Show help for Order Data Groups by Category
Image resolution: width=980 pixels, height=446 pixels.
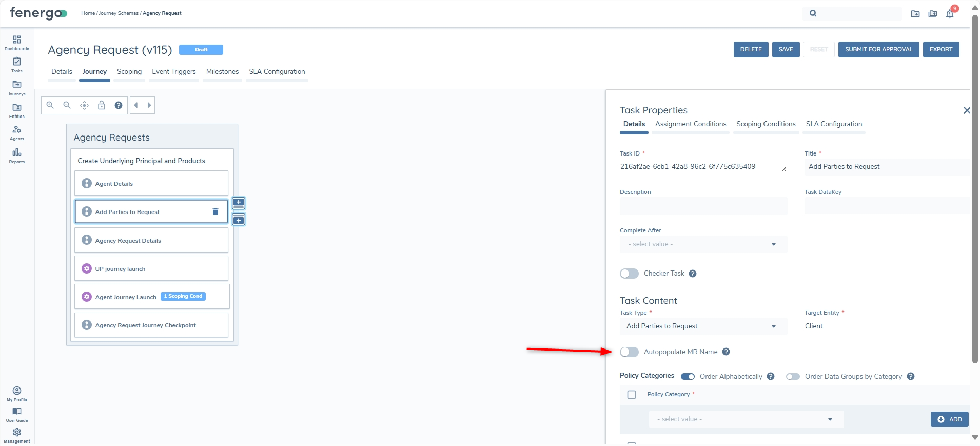click(911, 376)
